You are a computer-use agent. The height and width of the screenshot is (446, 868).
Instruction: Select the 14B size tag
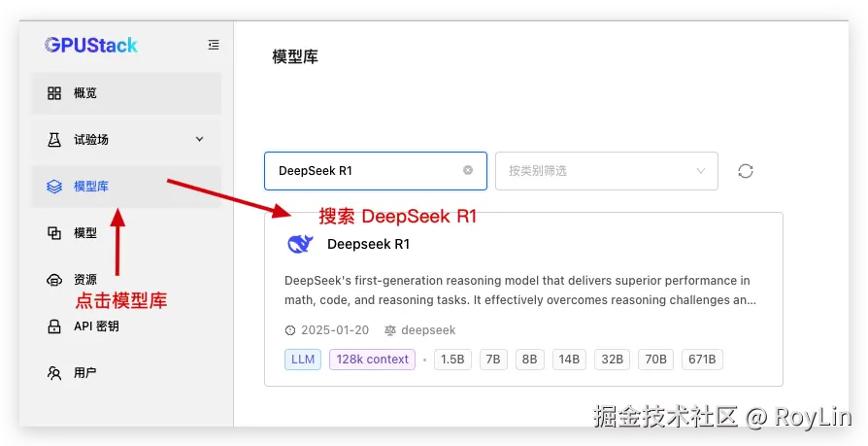(x=569, y=359)
